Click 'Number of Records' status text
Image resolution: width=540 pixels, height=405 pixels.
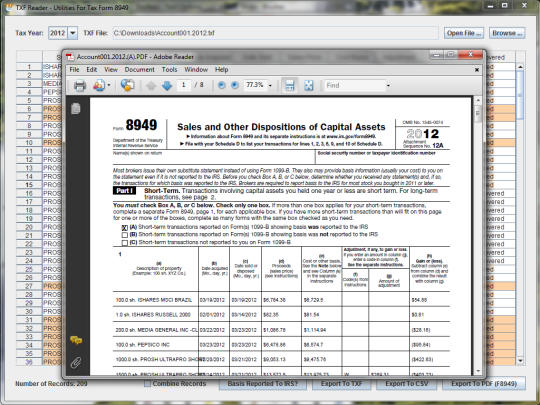[x=51, y=384]
